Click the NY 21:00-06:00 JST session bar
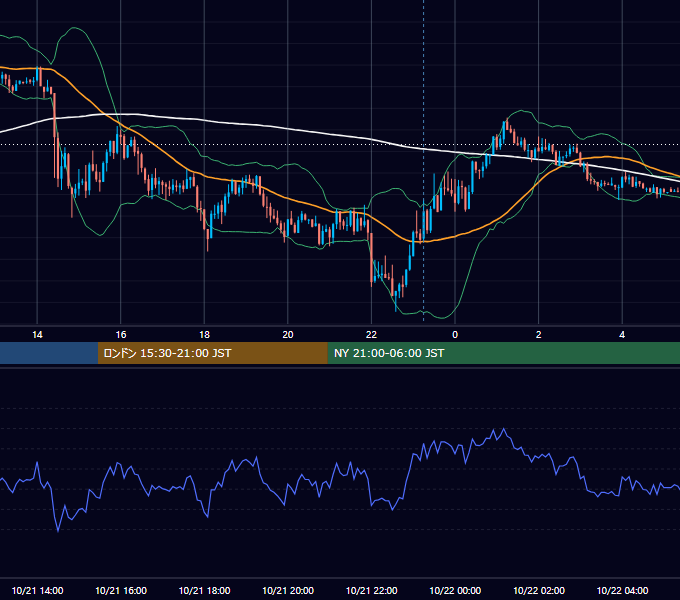680x600 pixels. tap(503, 353)
